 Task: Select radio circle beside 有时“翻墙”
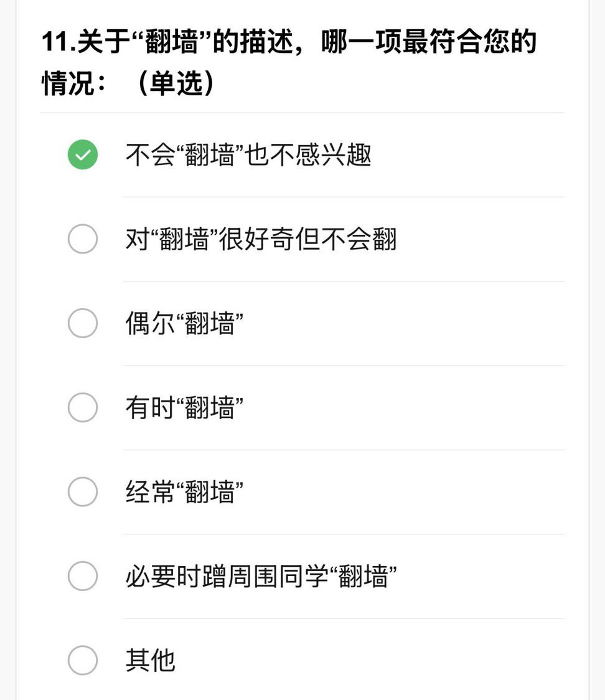[x=83, y=407]
